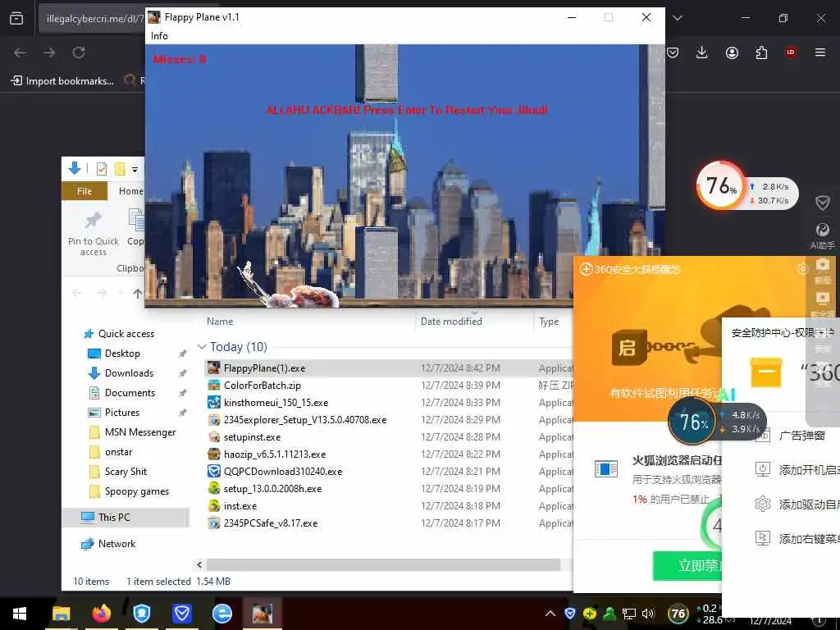
Task: Click the uBlock Origin shield icon
Action: click(791, 52)
